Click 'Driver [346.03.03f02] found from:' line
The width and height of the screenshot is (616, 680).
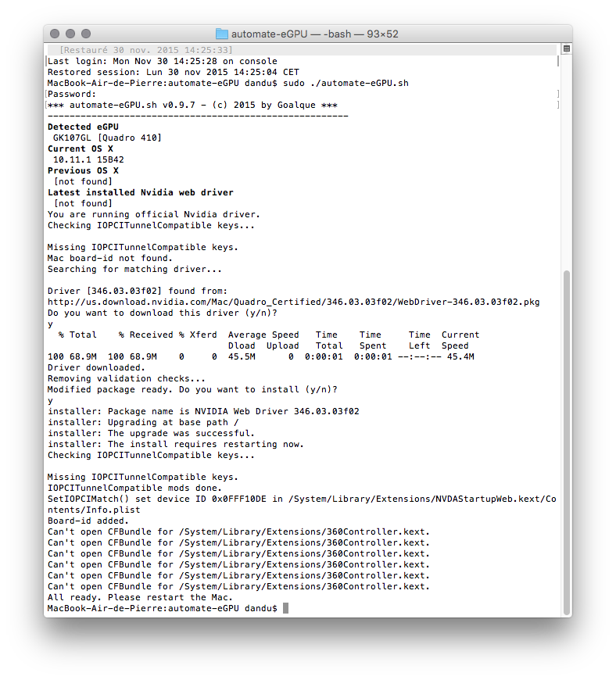138,291
